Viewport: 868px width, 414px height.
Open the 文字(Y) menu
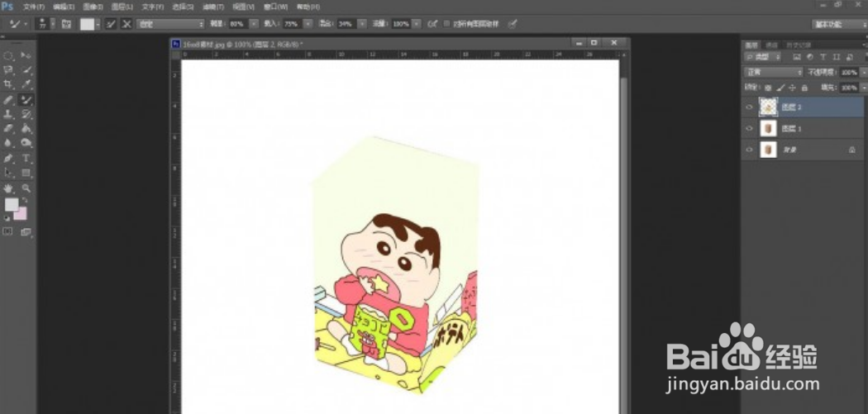(153, 7)
